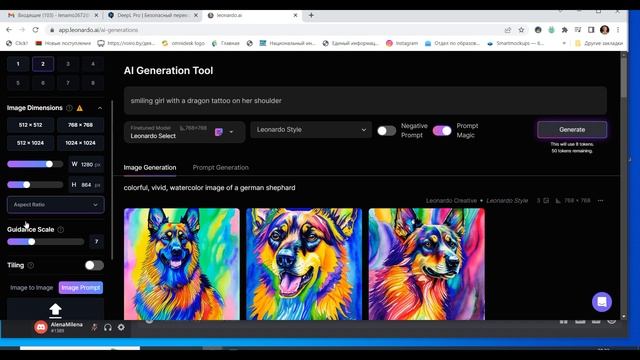Click the Tiling info icon

coord(31,265)
